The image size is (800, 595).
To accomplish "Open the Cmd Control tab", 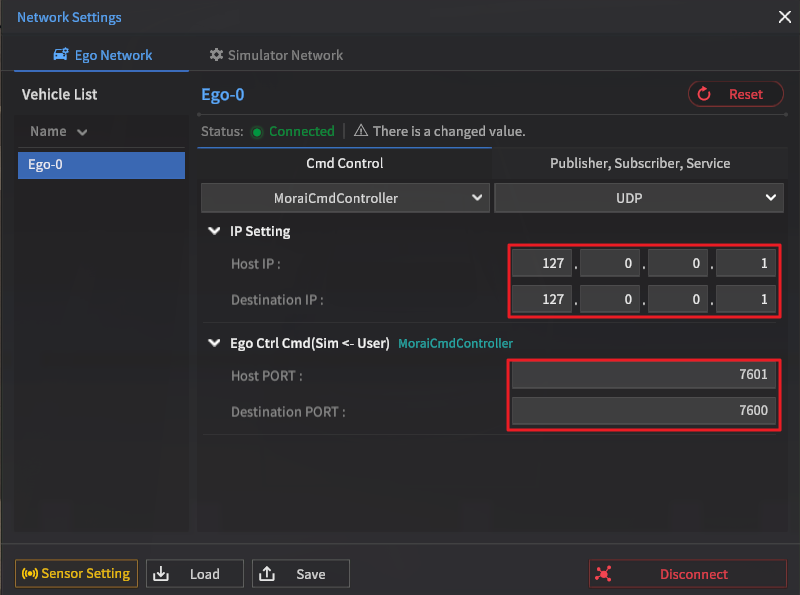I will (x=344, y=163).
